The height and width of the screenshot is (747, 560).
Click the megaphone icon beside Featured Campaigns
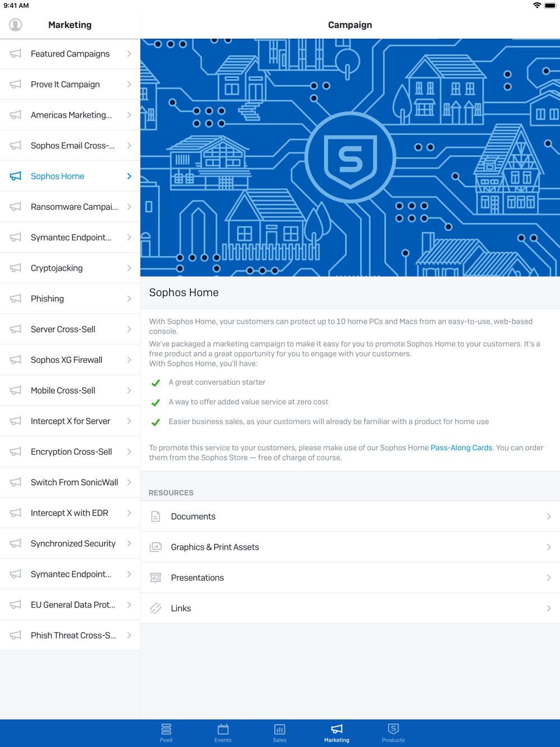click(16, 54)
